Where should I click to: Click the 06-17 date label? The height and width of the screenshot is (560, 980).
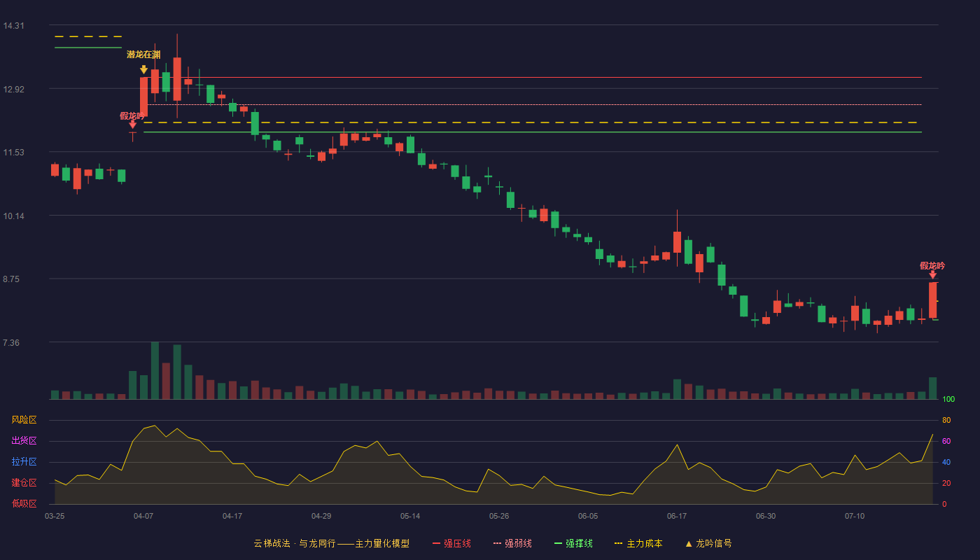677,516
